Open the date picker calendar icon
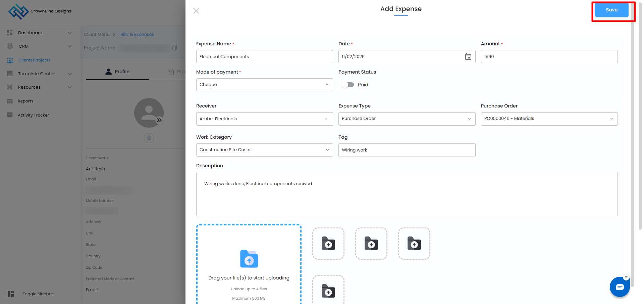Image resolution: width=644 pixels, height=304 pixels. tap(468, 56)
